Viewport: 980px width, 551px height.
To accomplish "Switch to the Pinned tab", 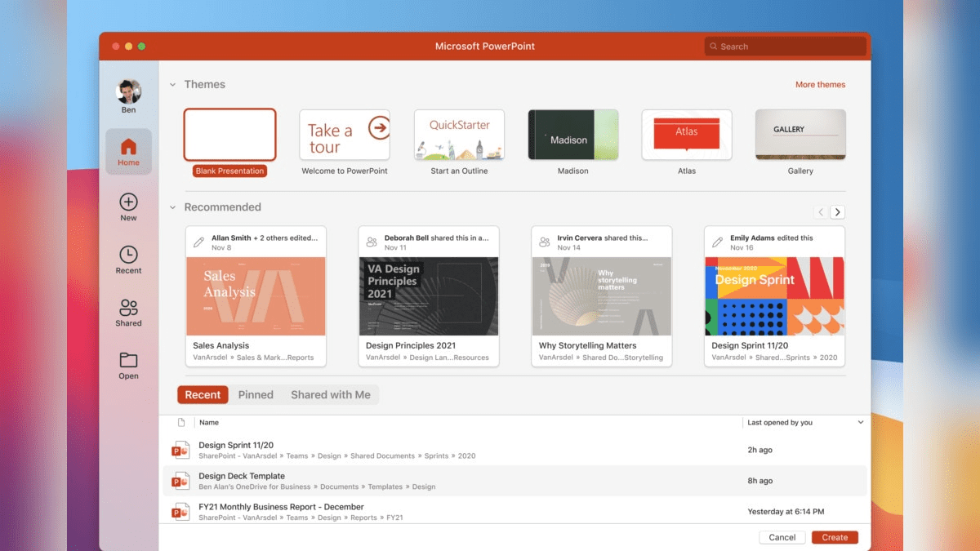I will pyautogui.click(x=256, y=394).
